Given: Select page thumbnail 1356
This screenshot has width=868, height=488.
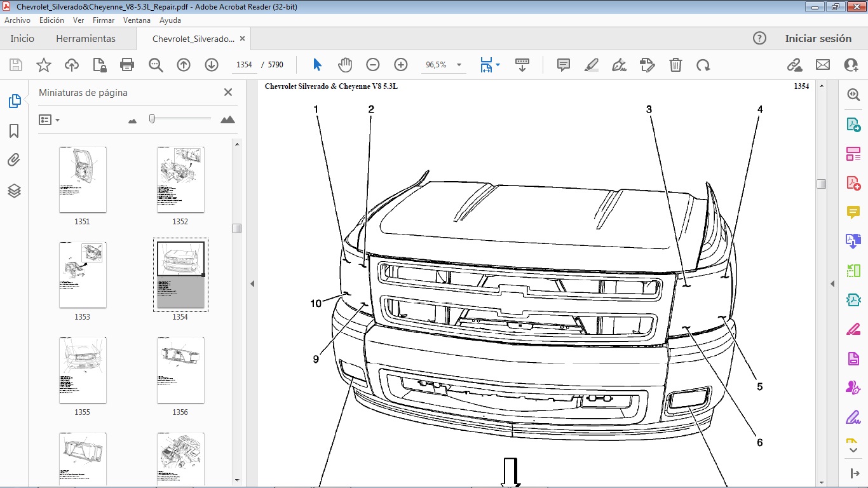Looking at the screenshot, I should pos(180,370).
